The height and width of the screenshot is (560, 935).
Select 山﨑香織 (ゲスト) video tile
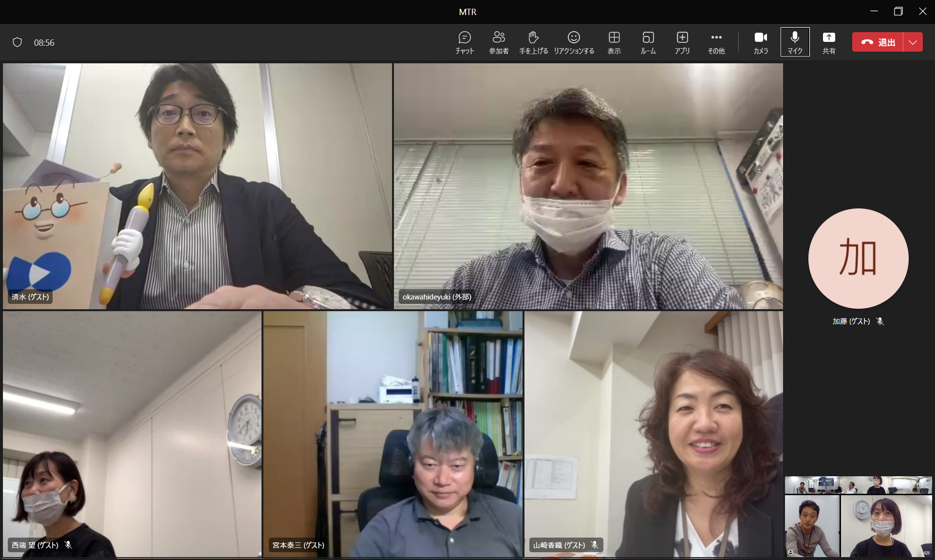(654, 434)
